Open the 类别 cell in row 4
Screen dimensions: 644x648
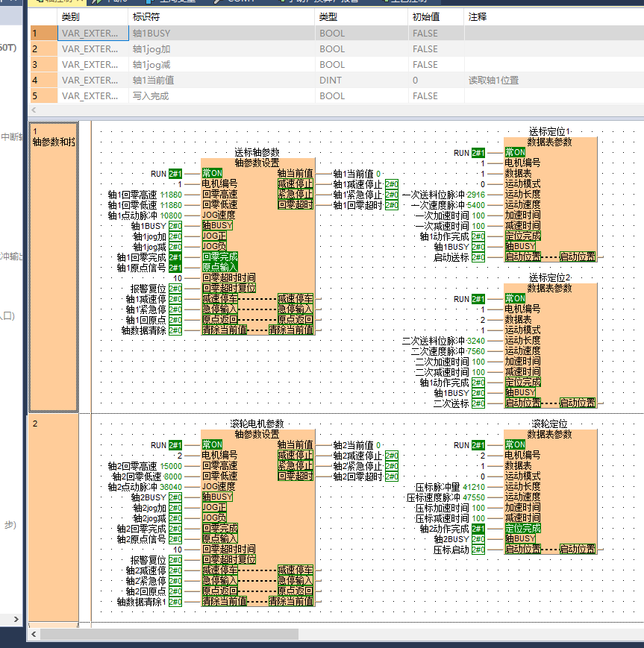coord(90,81)
